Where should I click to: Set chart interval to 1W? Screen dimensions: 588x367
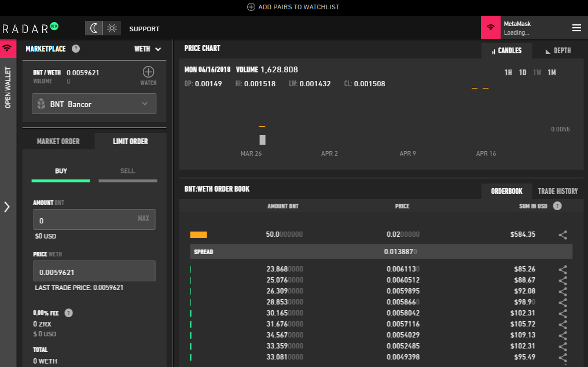click(x=538, y=72)
